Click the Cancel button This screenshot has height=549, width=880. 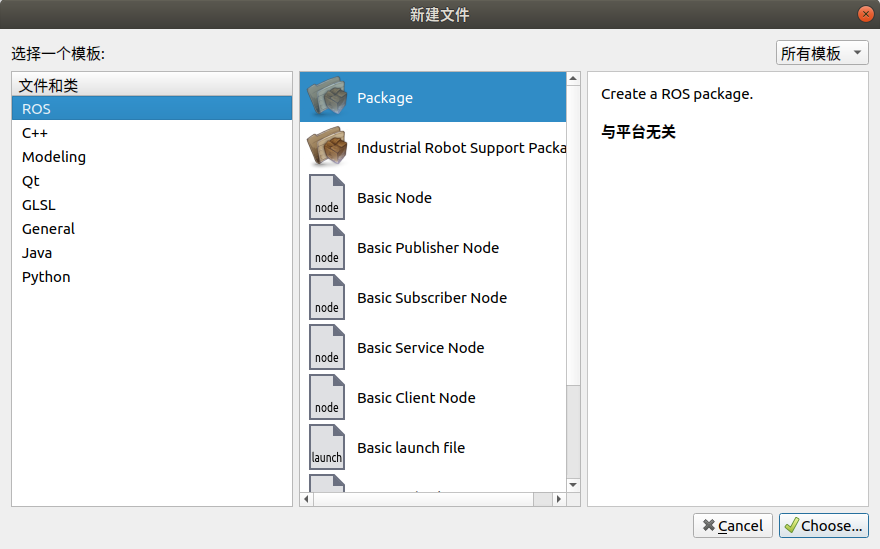click(732, 525)
